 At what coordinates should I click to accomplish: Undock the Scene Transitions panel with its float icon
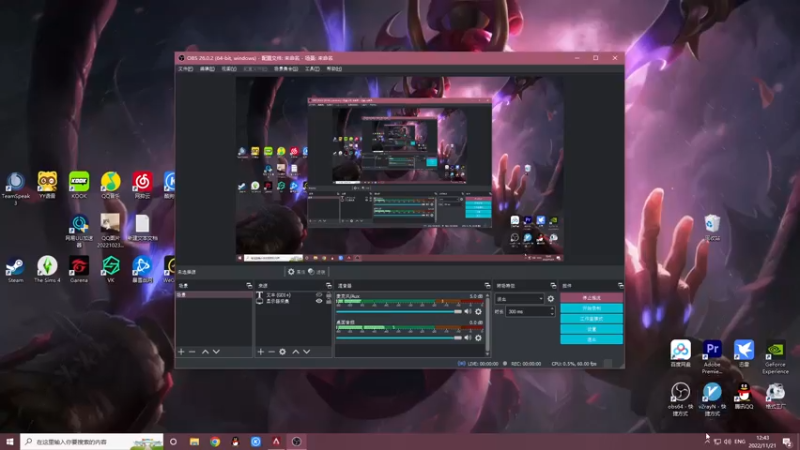[553, 286]
